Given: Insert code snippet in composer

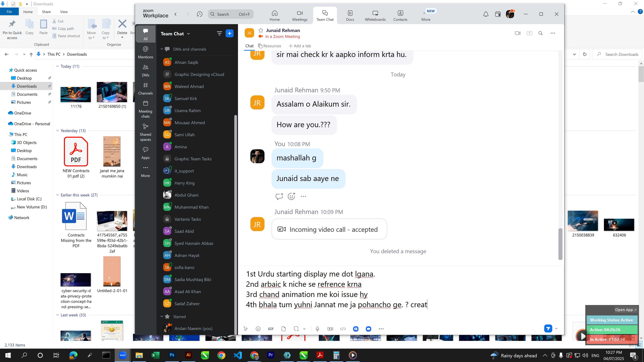Looking at the screenshot, I should [343, 329].
